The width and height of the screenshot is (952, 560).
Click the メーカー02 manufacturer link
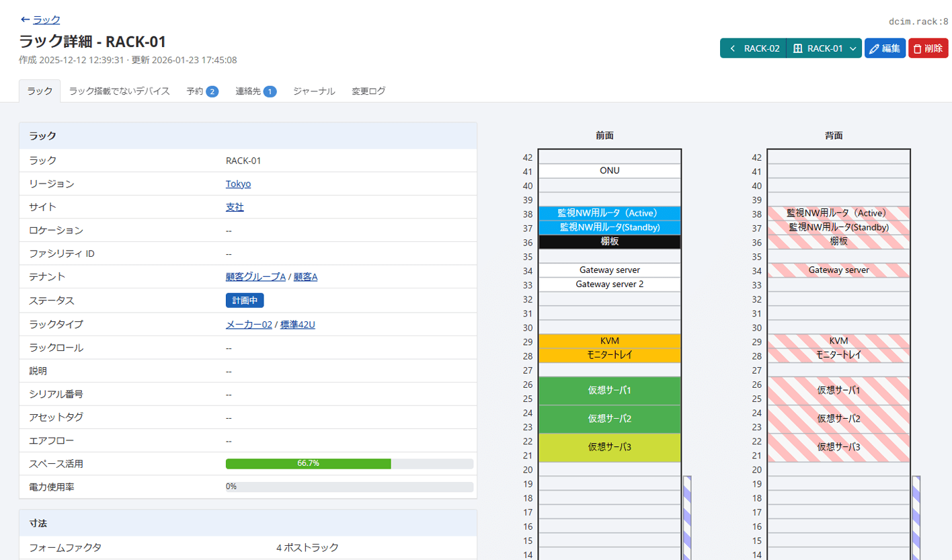pos(249,325)
